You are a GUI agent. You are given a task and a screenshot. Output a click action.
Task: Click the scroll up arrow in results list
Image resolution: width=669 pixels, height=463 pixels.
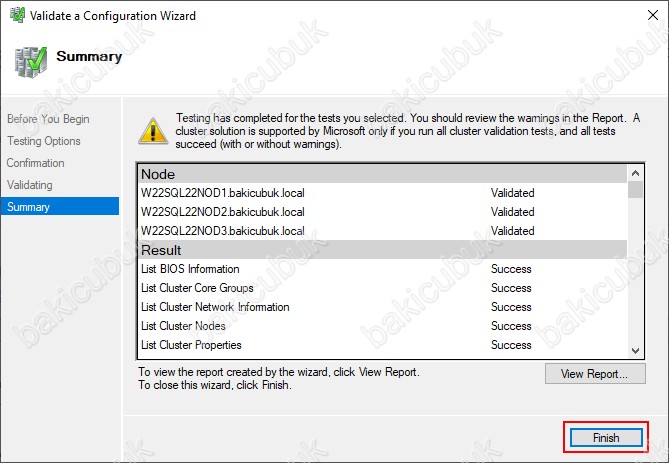(635, 173)
